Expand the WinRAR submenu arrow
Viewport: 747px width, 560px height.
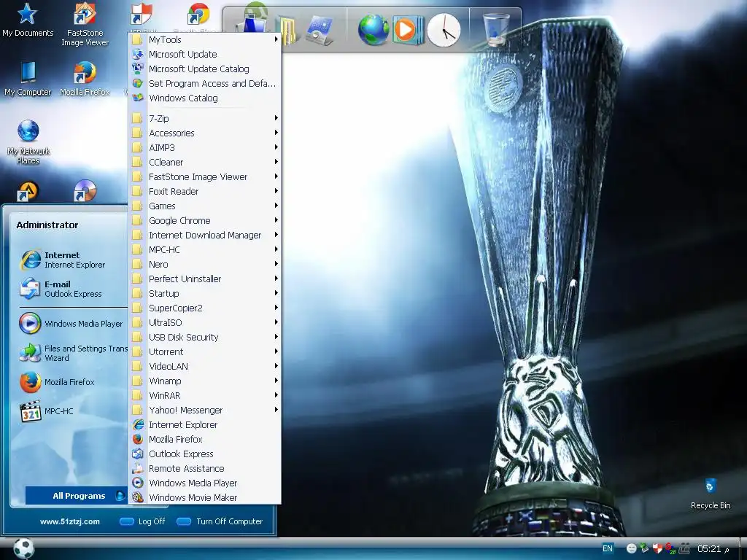pyautogui.click(x=276, y=395)
